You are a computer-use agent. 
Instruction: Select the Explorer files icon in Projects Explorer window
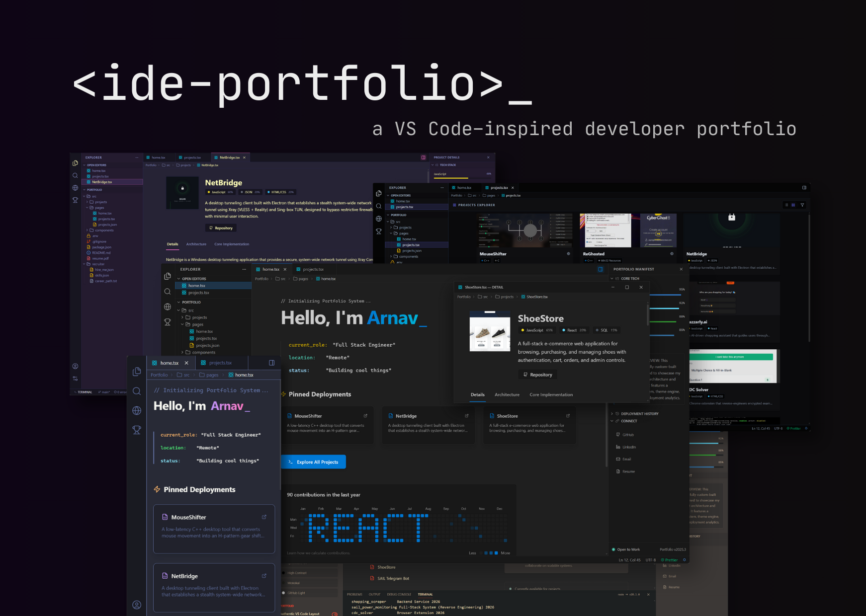point(379,193)
